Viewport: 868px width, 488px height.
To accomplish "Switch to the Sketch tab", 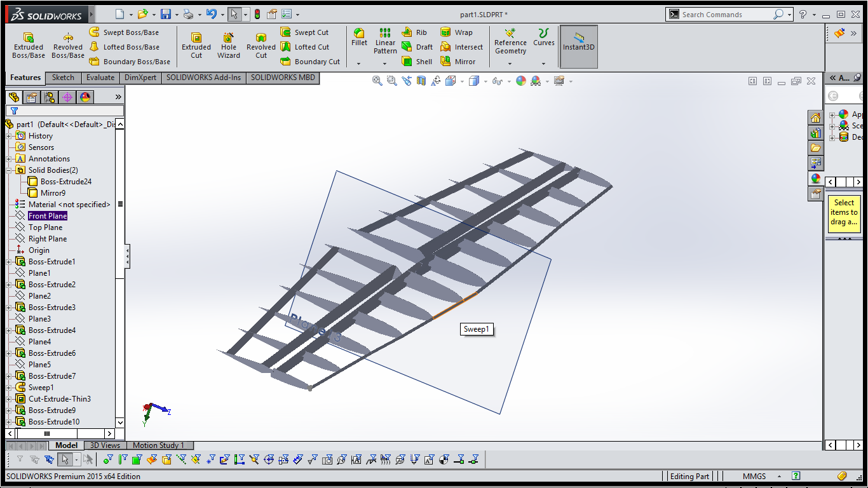I will pos(63,78).
